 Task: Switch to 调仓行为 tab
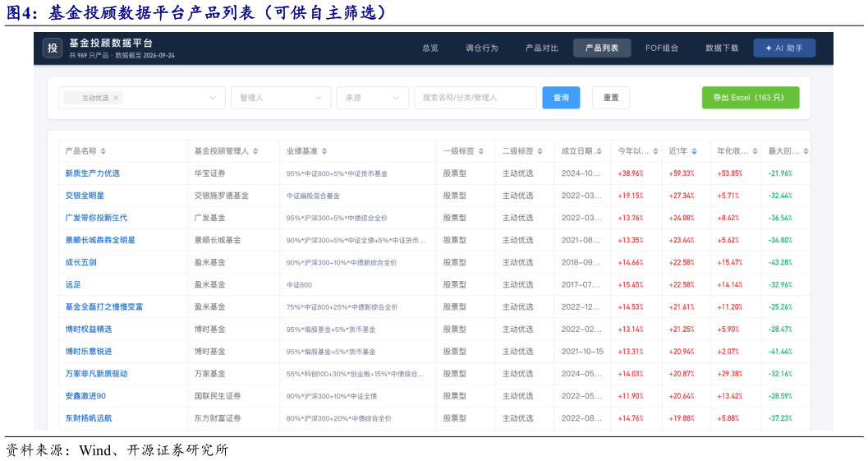tap(481, 48)
